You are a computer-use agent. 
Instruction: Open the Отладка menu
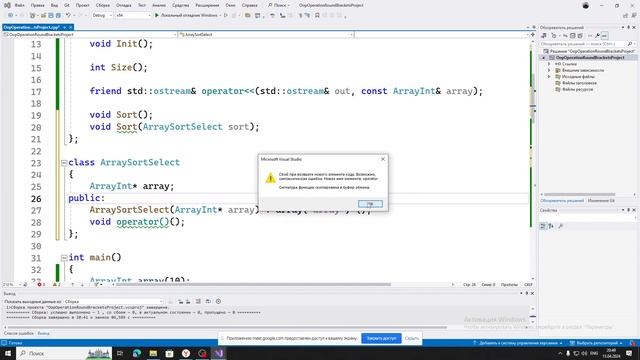[x=123, y=5]
